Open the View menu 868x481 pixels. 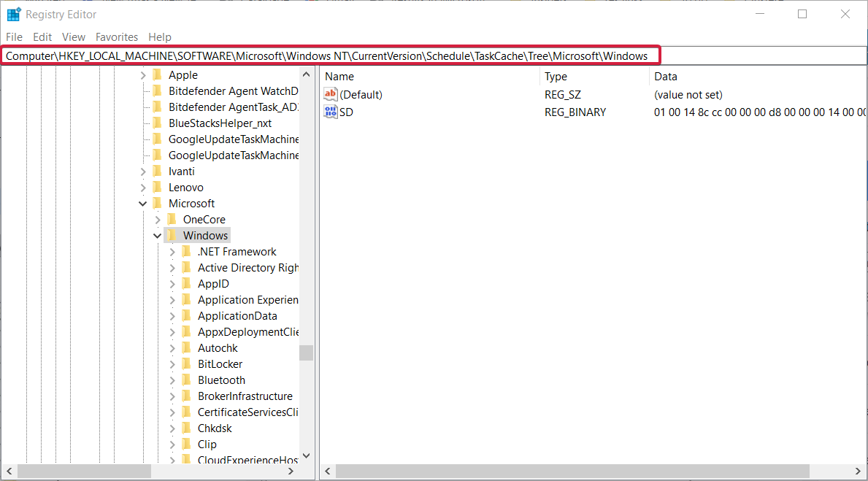[x=74, y=37]
